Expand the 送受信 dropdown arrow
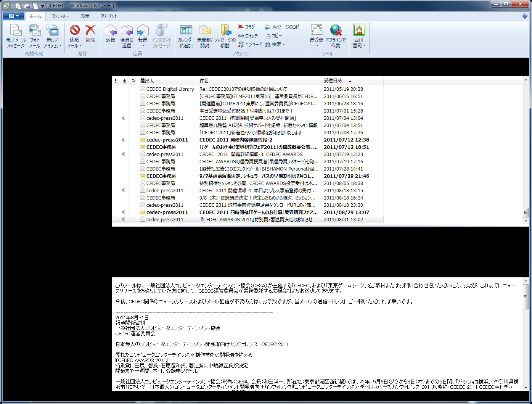The image size is (532, 404). point(317,46)
